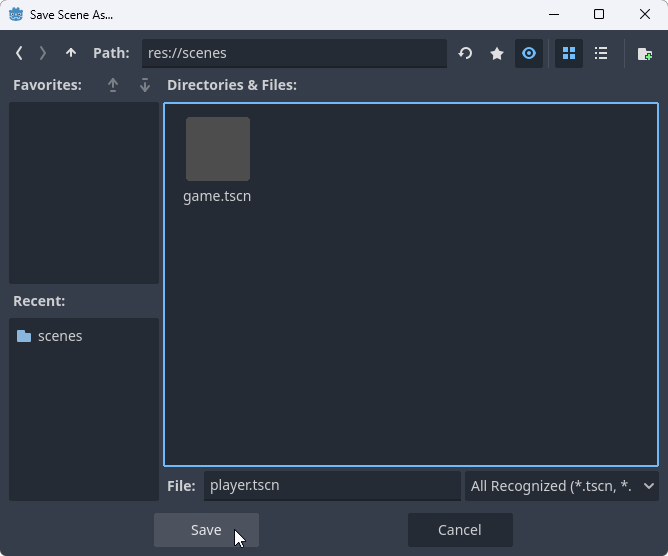Move favorite up in list
This screenshot has height=556, width=668.
click(x=113, y=85)
